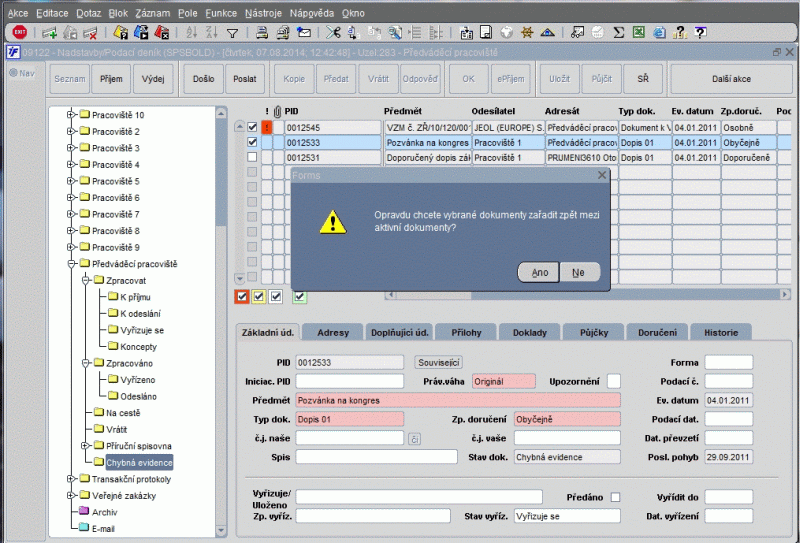Click the tree panel scroll-down arrow
Screen dimensions: 800x543
(x=221, y=531)
